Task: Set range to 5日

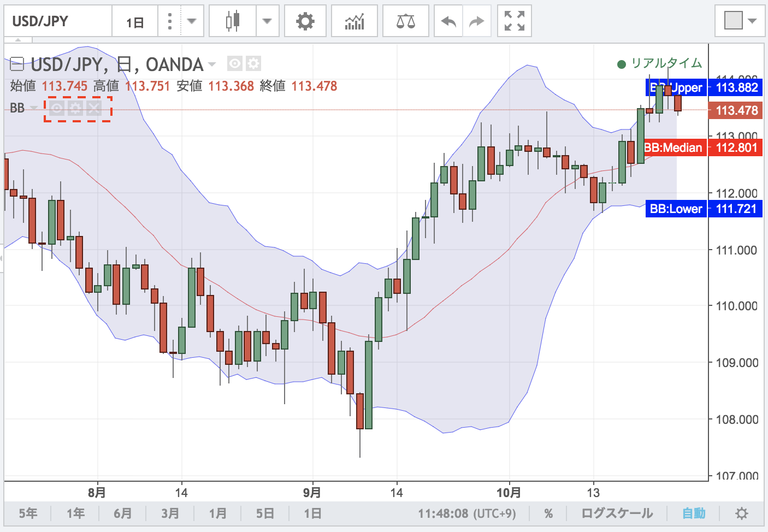Action: point(265,513)
